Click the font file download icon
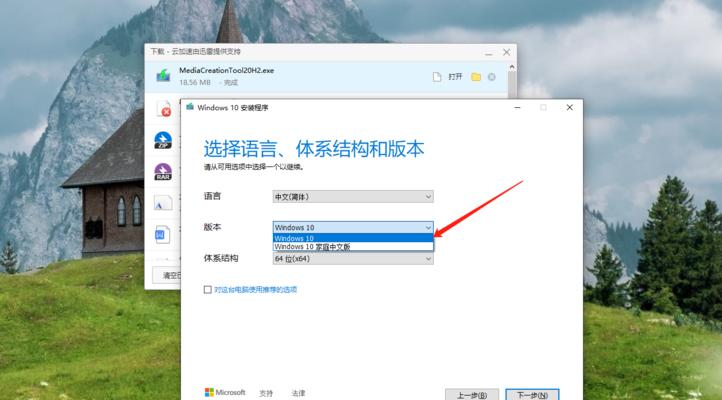Image resolution: width=722 pixels, height=400 pixels. (163, 203)
